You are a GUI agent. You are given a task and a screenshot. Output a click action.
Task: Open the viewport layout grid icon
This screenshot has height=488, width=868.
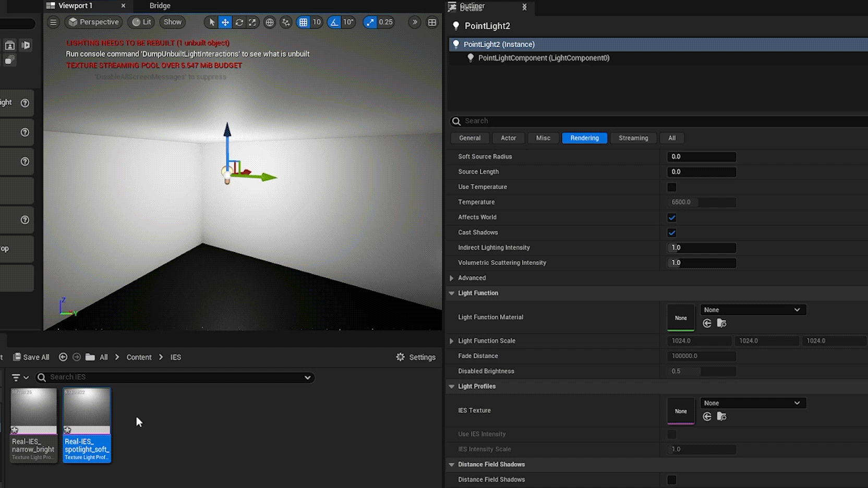tap(432, 22)
